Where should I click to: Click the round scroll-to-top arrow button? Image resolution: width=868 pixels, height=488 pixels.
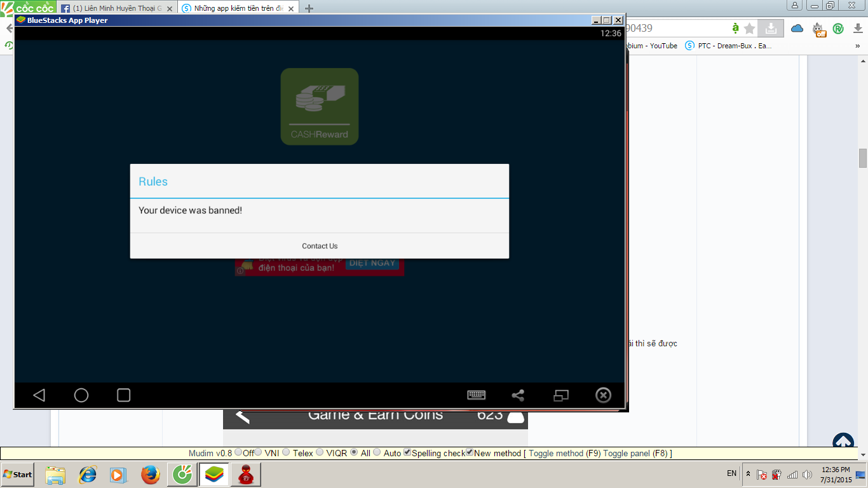(x=843, y=443)
